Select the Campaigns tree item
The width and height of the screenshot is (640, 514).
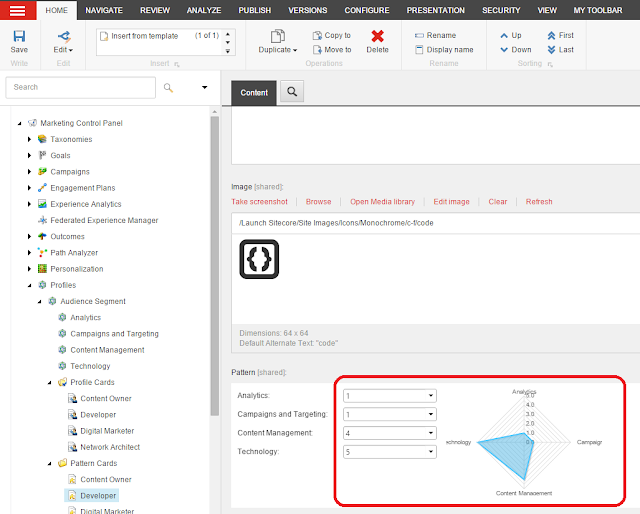pyautogui.click(x=70, y=172)
